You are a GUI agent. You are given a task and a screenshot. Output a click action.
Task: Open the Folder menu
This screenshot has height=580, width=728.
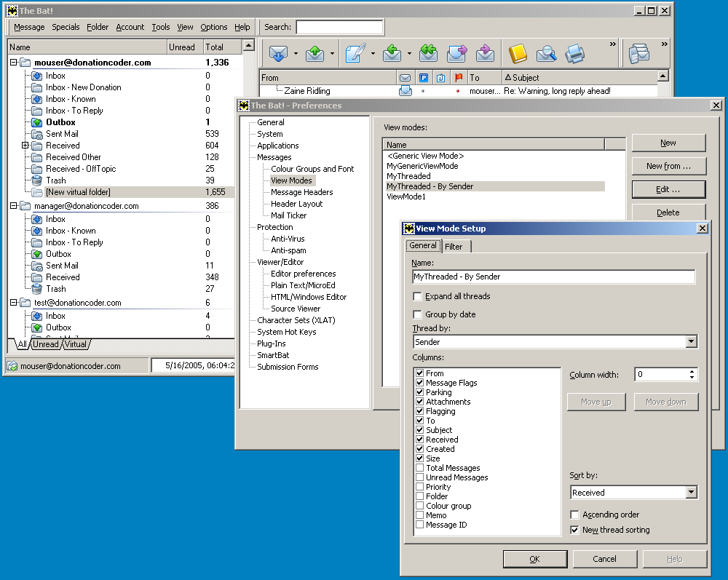(x=98, y=28)
